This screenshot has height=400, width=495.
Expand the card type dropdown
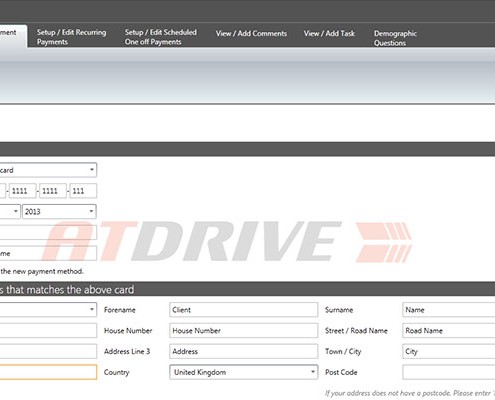click(x=48, y=170)
